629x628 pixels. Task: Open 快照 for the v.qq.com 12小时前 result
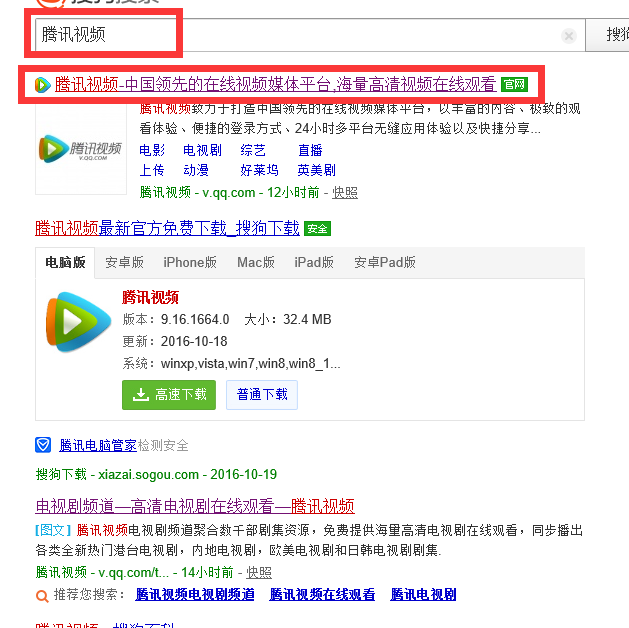[345, 193]
